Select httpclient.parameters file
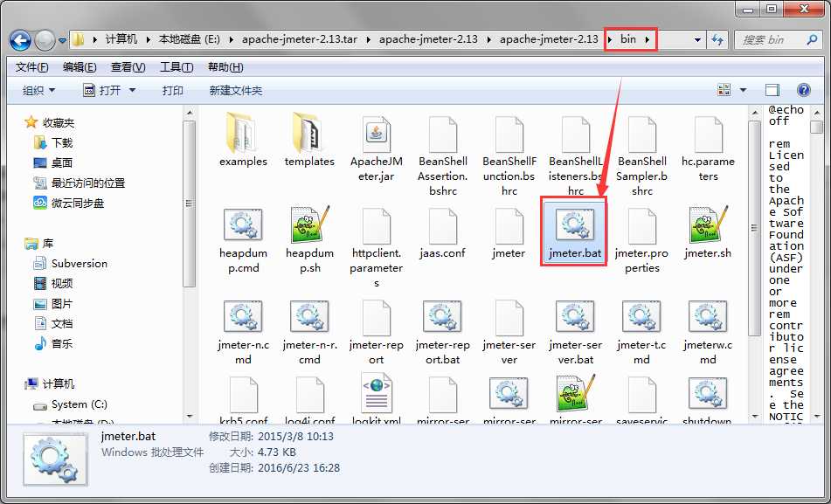 point(377,248)
